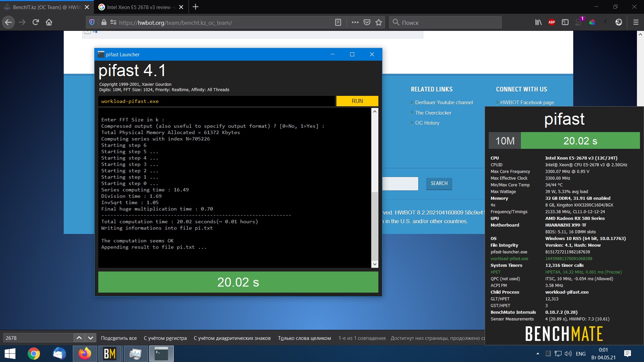644x362 pixels.
Task: Open Thunderbird mail taskbar icon
Action: tap(59, 354)
